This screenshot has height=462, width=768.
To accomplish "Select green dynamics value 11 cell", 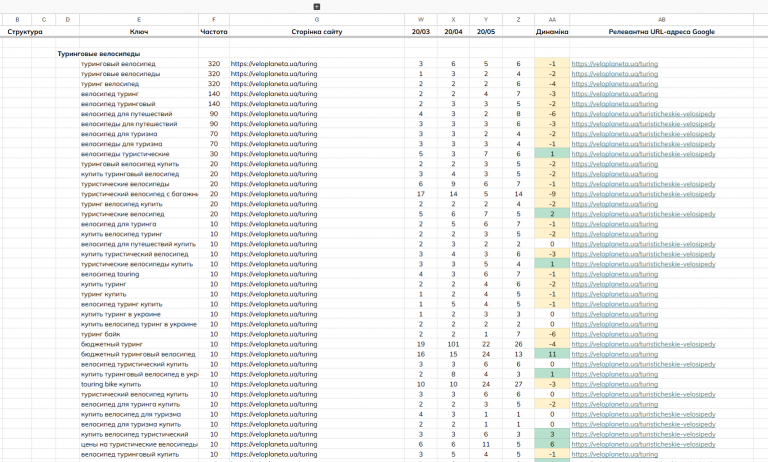I will pos(552,354).
